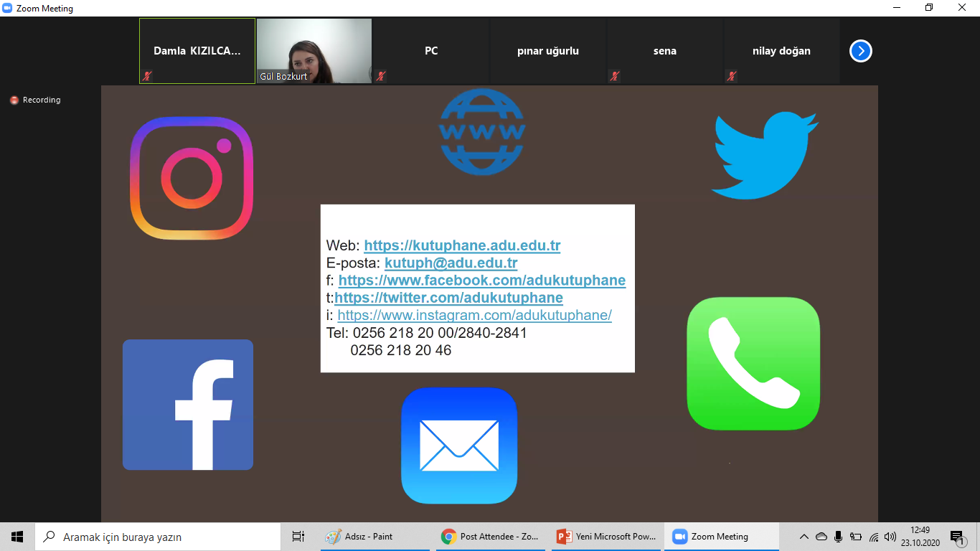Toggle the speaker volume icon in system tray
This screenshot has height=551, width=980.
pos(890,537)
